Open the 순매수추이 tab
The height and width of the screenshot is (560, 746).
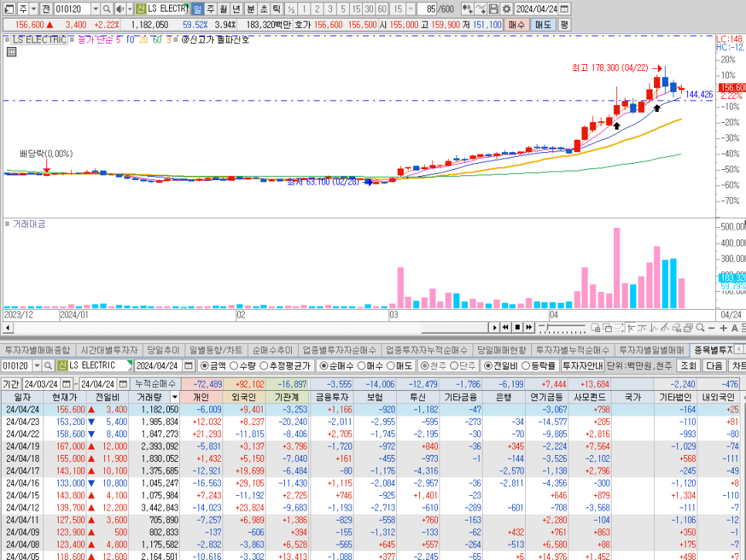coord(273,350)
